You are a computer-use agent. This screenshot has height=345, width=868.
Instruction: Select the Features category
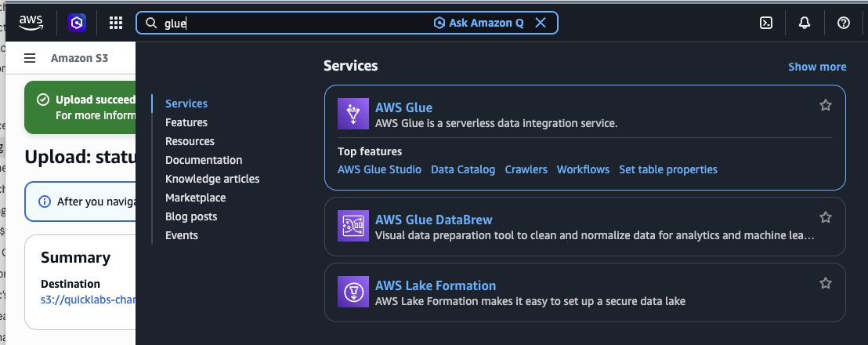tap(186, 122)
